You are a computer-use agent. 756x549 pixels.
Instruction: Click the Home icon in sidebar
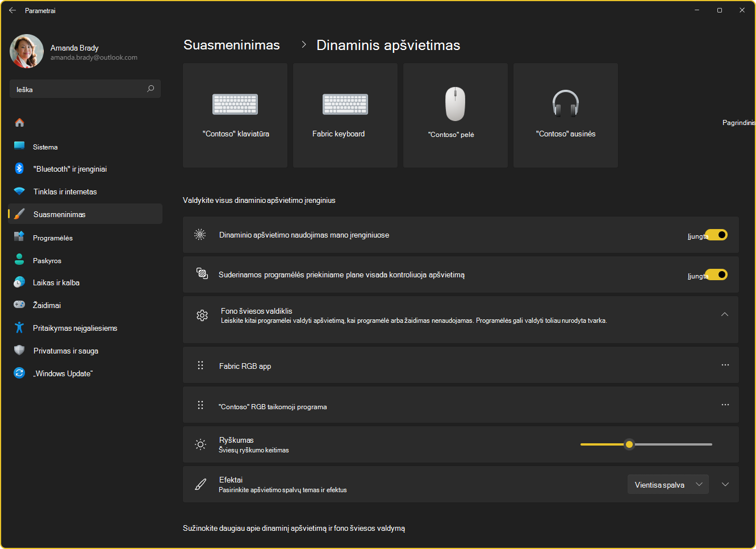[x=19, y=122]
